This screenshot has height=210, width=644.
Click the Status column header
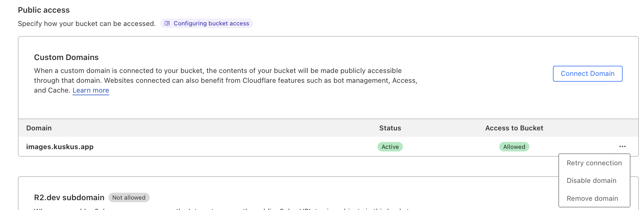click(x=390, y=128)
